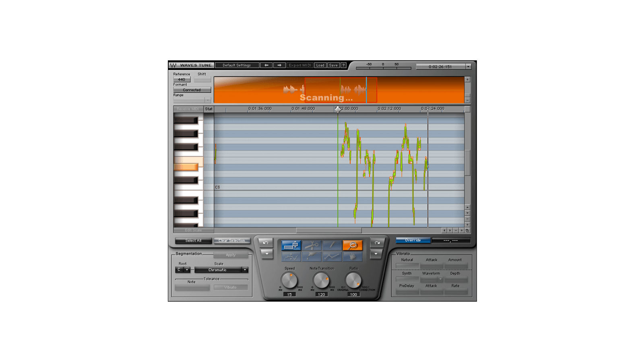This screenshot has width=644, height=362.
Task: Click Load in the top bar
Action: [x=320, y=65]
